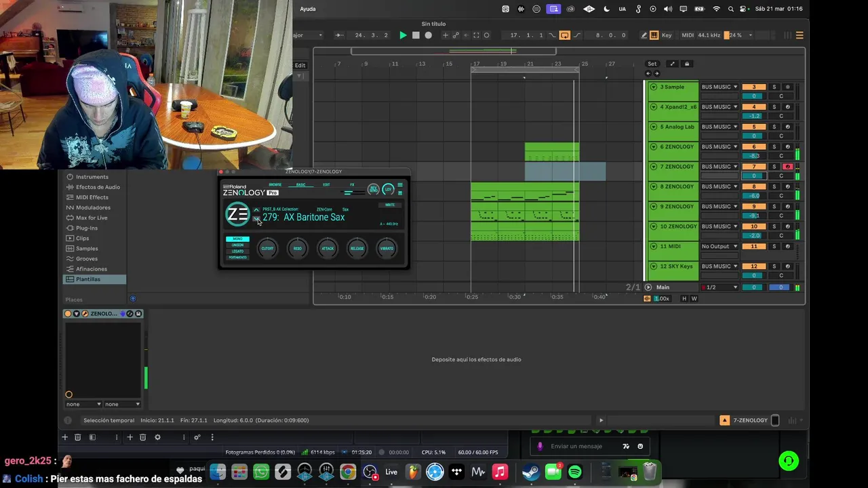868x488 pixels.
Task: Fold the 3 Sample track
Action: click(653, 87)
